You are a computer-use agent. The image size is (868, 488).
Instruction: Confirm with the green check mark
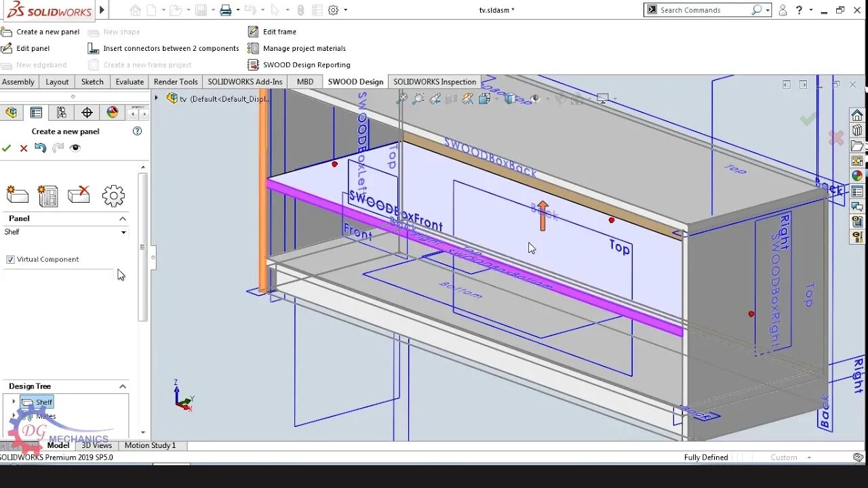tap(7, 148)
